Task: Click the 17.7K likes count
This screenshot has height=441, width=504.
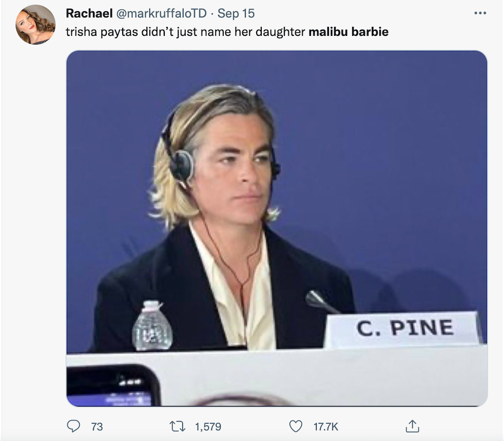Action: [326, 426]
